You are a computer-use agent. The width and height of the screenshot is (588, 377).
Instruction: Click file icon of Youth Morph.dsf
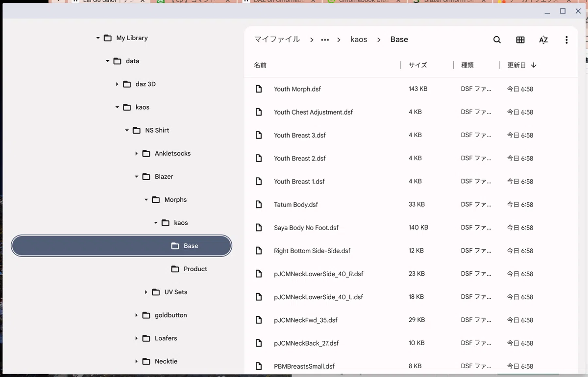[259, 89]
